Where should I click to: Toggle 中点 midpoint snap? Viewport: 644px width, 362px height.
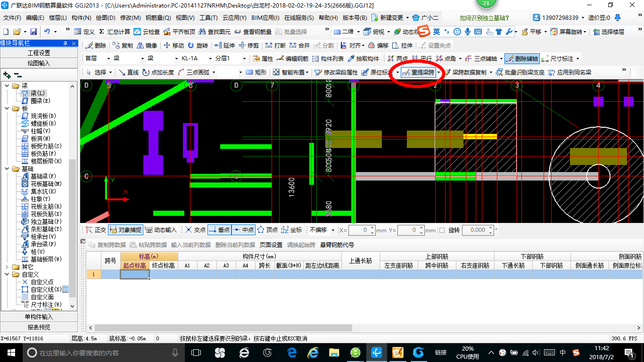(243, 230)
